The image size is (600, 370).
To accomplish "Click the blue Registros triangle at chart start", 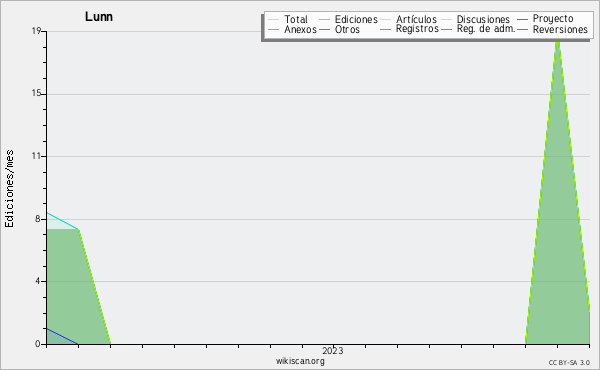I will (x=57, y=339).
